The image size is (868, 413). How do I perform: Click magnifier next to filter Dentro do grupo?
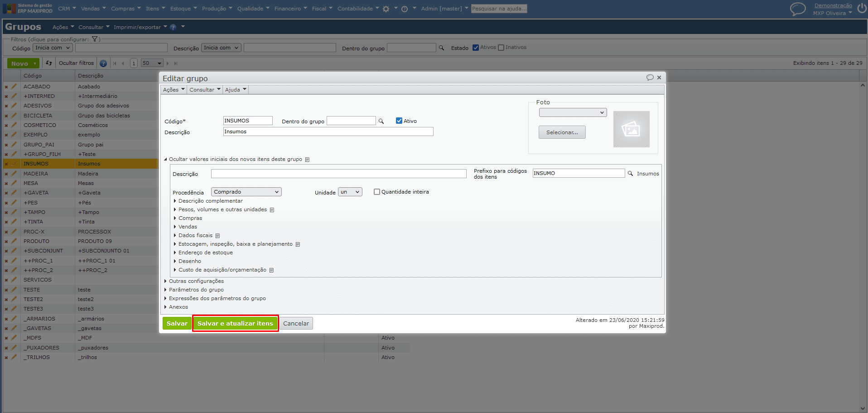[x=441, y=48]
